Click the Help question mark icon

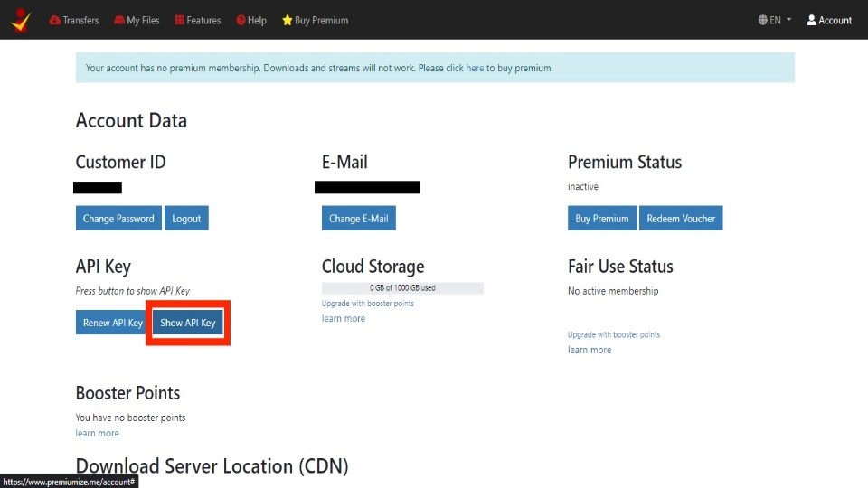[241, 20]
